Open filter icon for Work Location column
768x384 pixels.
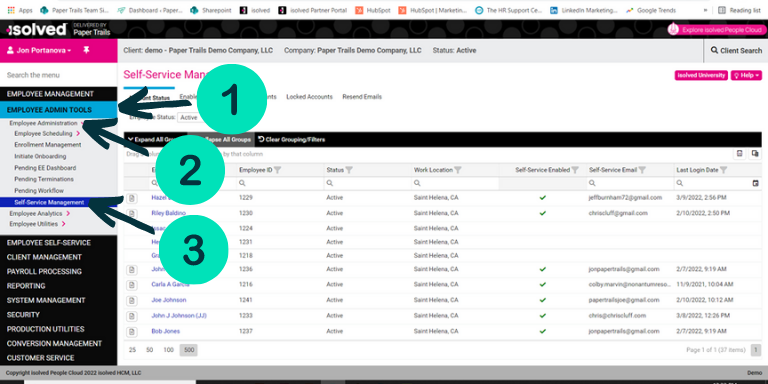[458, 170]
